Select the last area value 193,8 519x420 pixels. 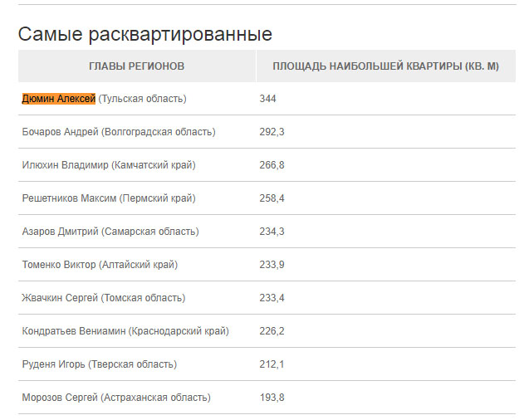[x=272, y=398]
